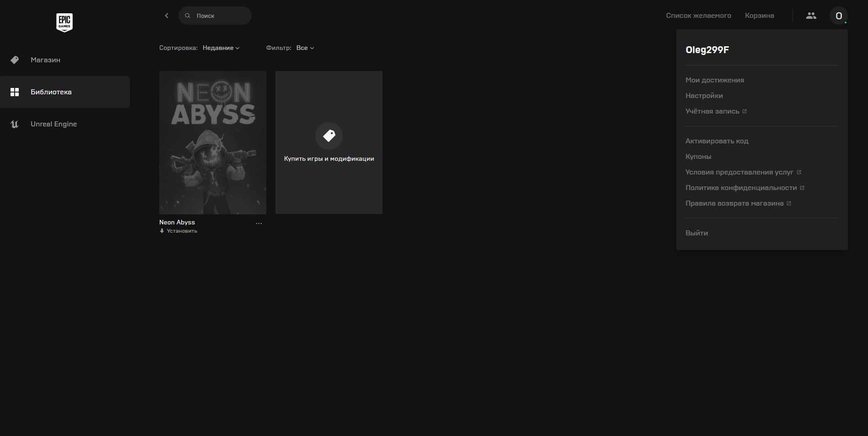Screen dimensions: 868x436
Task: Open Мои достижения from profile menu
Action: click(x=715, y=80)
